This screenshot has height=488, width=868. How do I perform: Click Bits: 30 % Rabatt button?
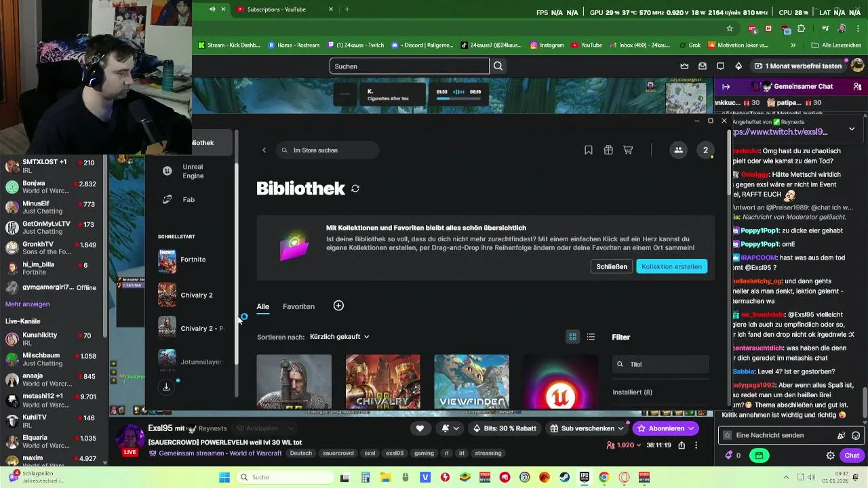pos(505,428)
